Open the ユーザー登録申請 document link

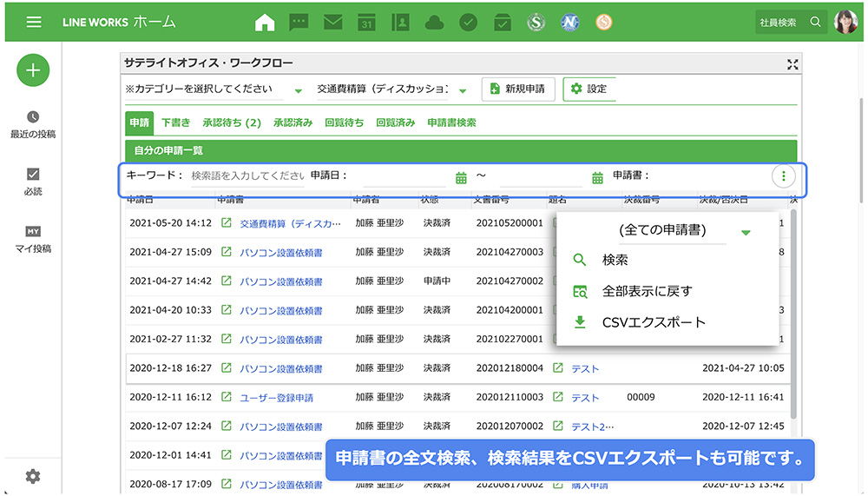(276, 398)
